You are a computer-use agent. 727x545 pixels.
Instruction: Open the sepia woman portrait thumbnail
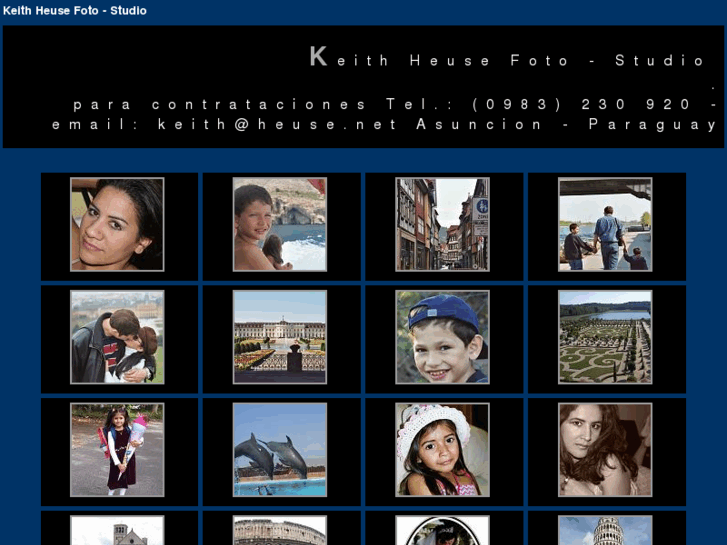pyautogui.click(x=605, y=450)
